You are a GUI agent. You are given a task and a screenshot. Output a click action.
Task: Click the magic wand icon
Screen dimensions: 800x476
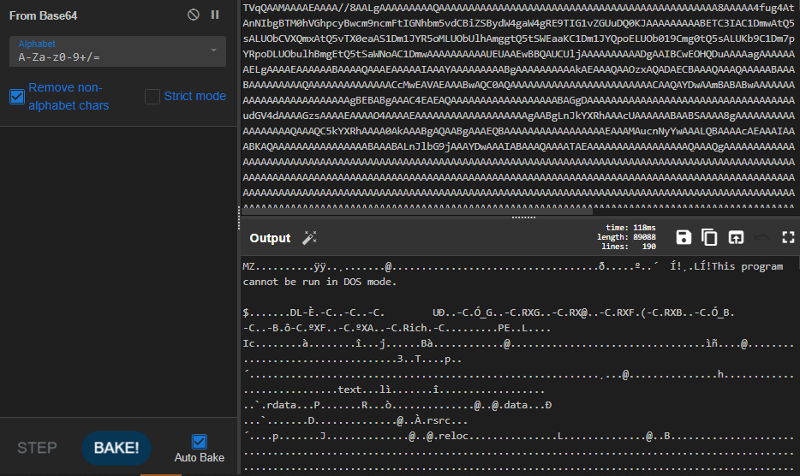[x=309, y=238]
